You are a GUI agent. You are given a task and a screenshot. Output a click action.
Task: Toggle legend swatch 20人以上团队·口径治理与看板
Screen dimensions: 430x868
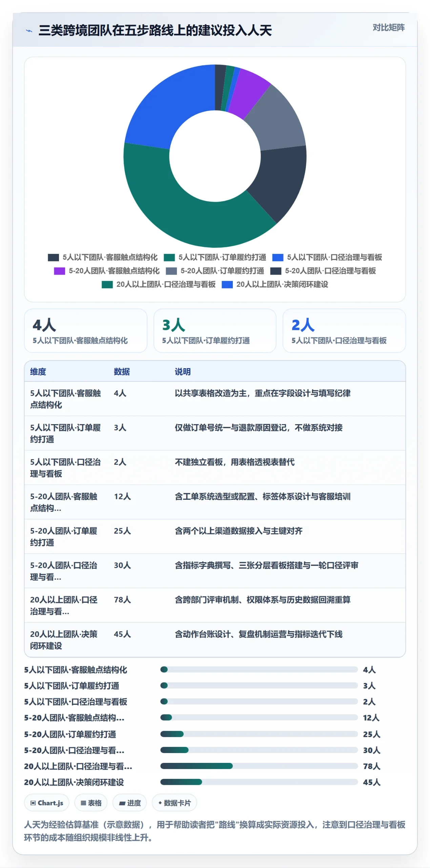(107, 284)
